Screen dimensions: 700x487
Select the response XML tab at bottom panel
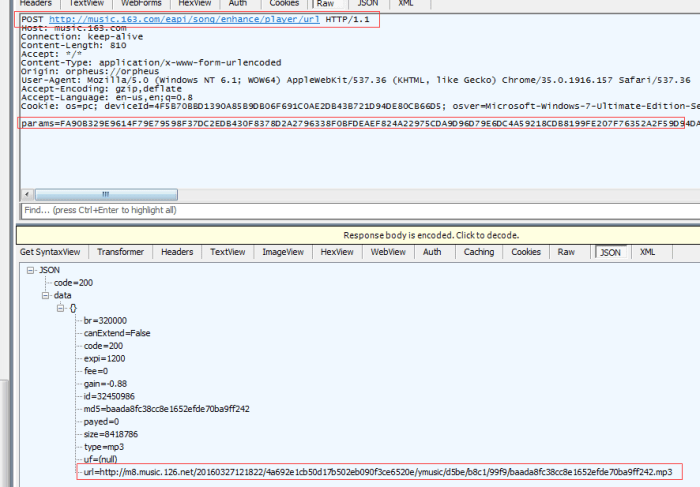648,252
